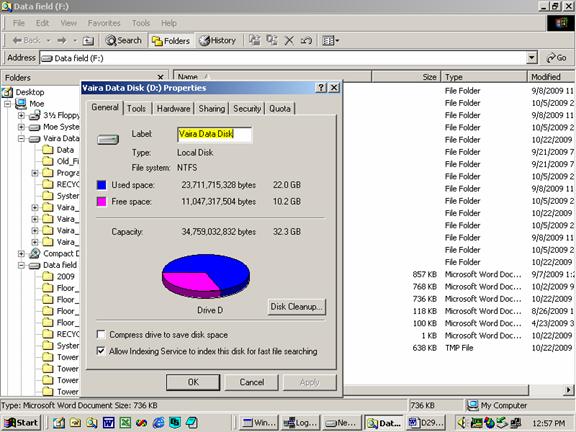
Task: Click the magenta Free space swatch
Action: click(102, 201)
